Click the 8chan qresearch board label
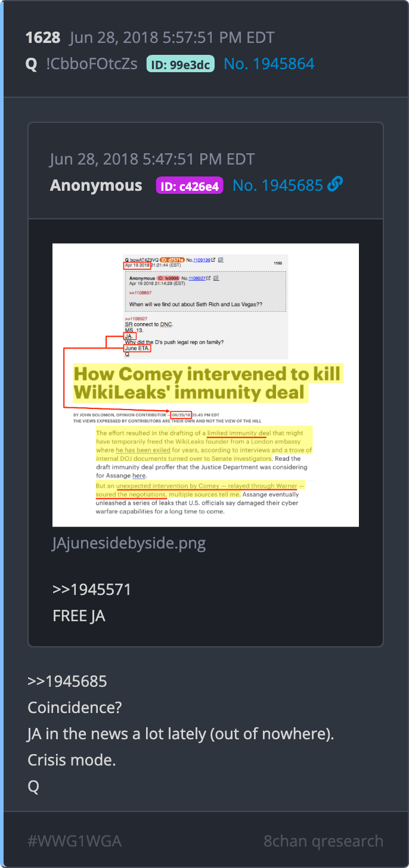 coord(324,841)
